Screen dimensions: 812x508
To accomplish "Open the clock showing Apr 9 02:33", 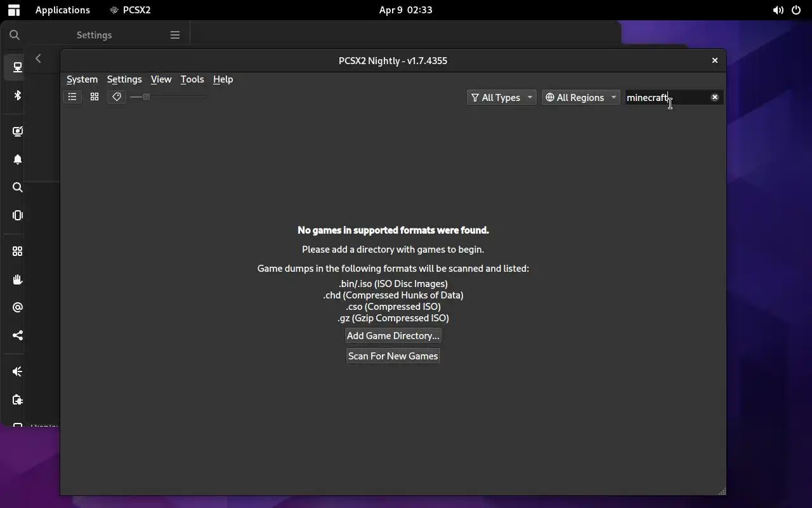I will pos(405,10).
